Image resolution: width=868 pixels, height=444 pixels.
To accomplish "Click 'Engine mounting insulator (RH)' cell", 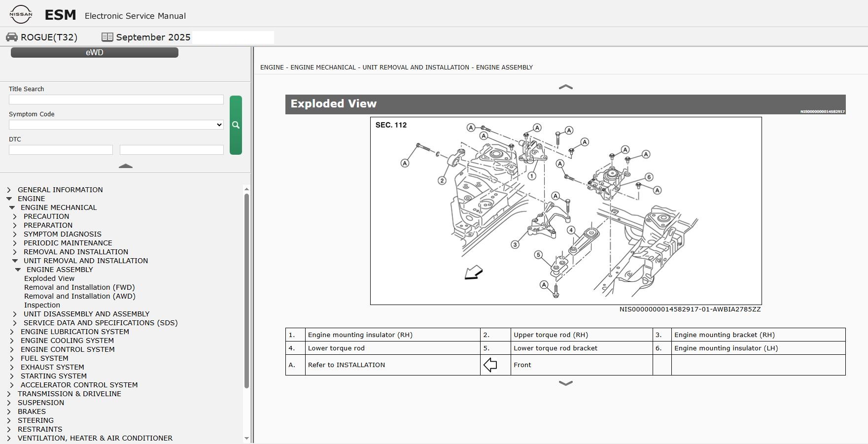I will 393,335.
